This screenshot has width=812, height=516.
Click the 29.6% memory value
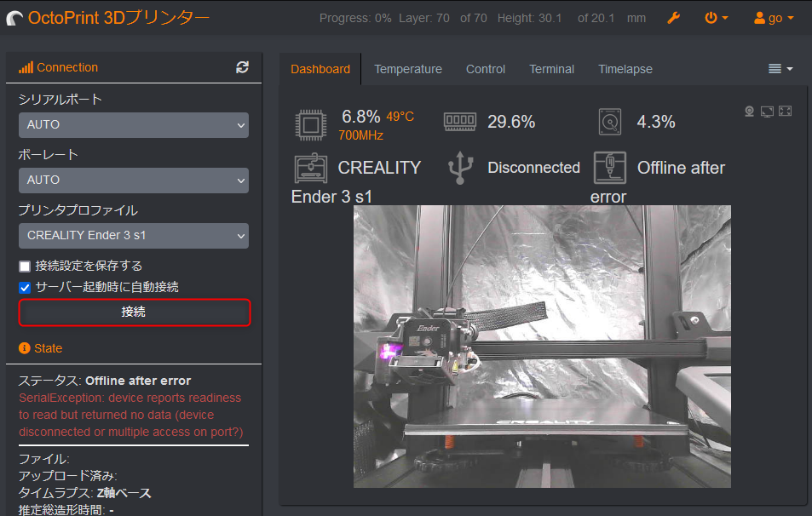511,122
